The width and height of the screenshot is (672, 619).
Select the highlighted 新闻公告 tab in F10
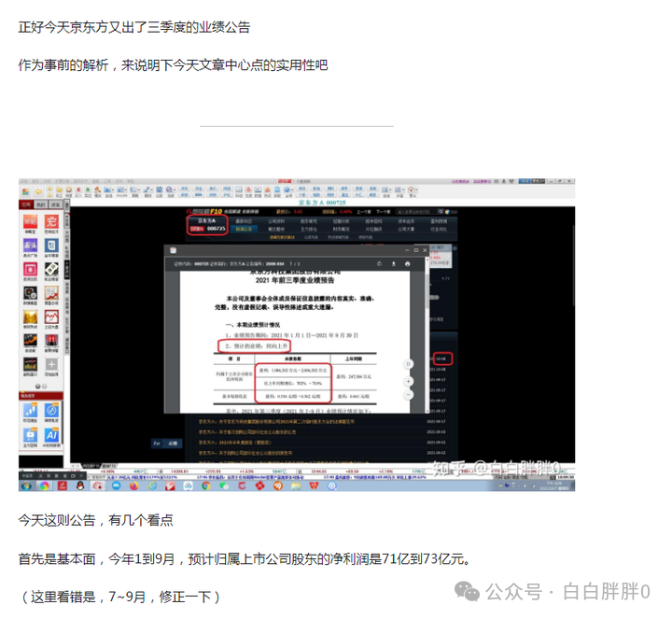click(244, 229)
